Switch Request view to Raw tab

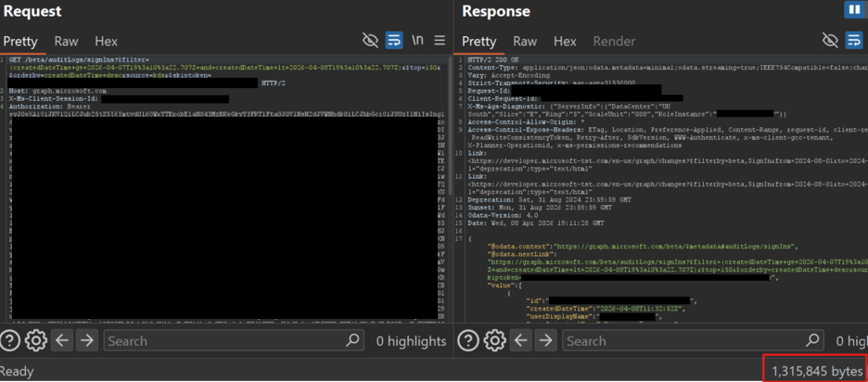[x=66, y=42]
